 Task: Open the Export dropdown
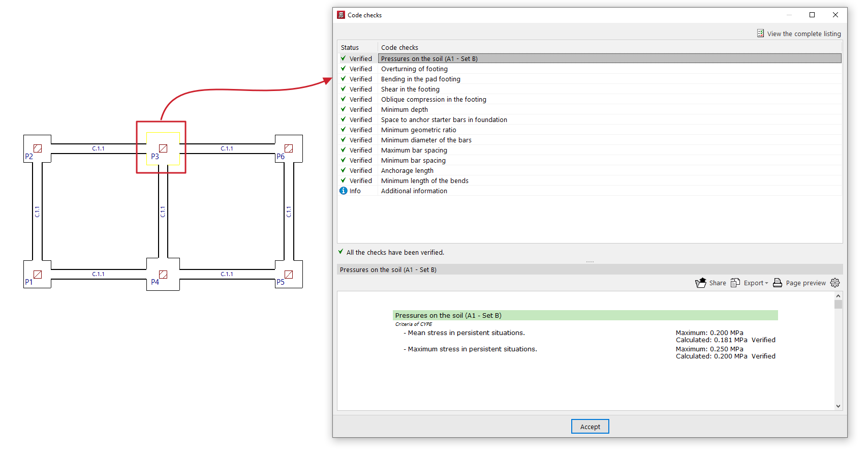click(x=750, y=283)
